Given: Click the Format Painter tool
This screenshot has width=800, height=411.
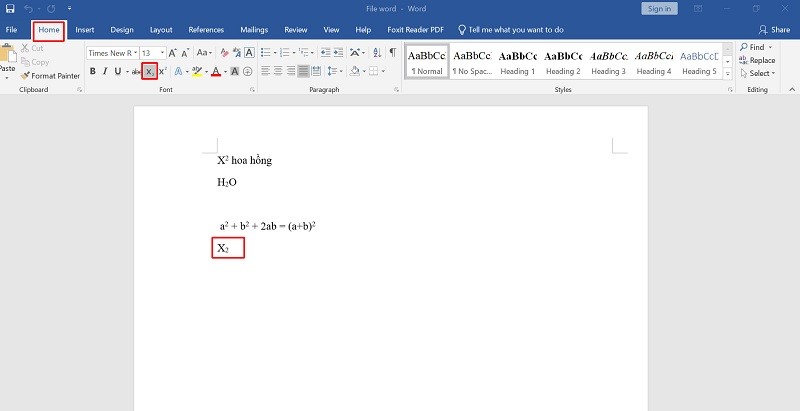Looking at the screenshot, I should pyautogui.click(x=51, y=76).
